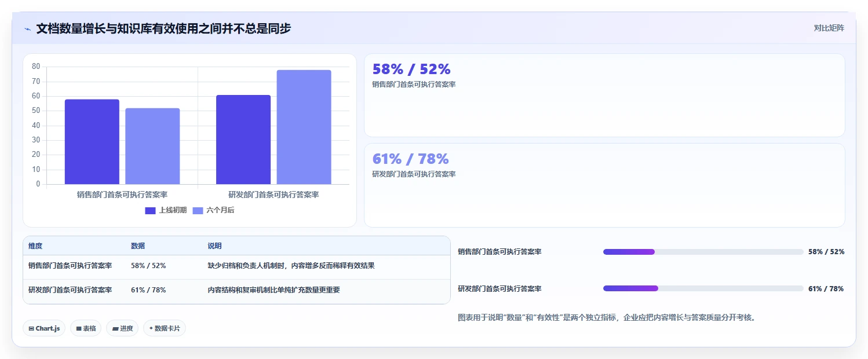The image size is (868, 359).
Task: Click the 销售部门首条可执行答案率 chart axis label
Action: pos(122,195)
